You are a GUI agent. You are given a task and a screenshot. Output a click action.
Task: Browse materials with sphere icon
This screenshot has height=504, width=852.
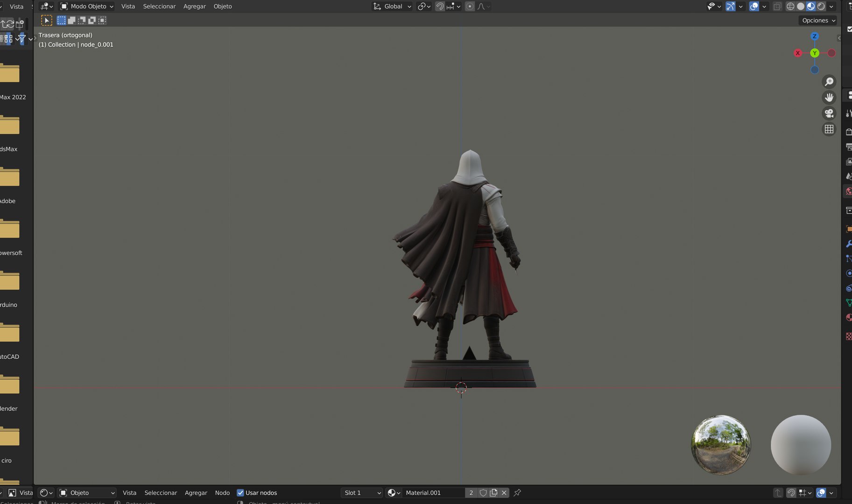(394, 493)
